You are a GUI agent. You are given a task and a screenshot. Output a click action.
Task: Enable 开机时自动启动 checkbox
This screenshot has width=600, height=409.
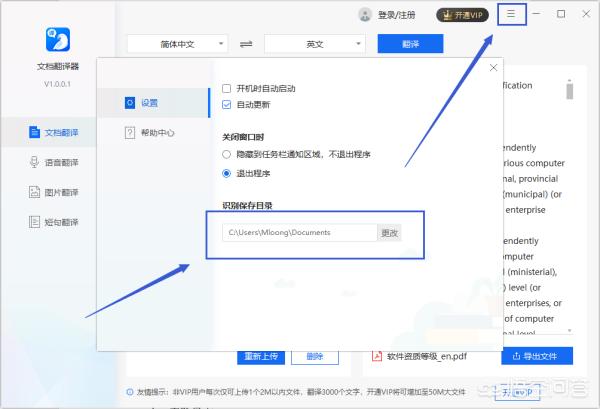[x=227, y=89]
